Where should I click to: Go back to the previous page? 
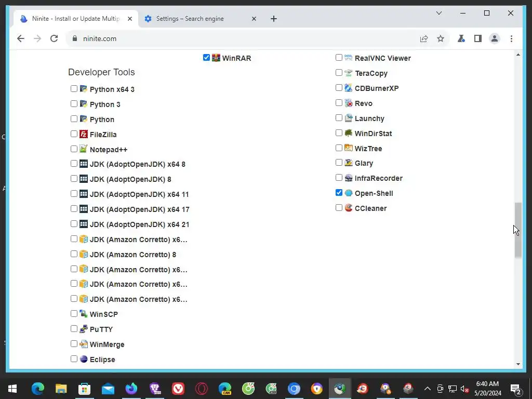(x=21, y=38)
